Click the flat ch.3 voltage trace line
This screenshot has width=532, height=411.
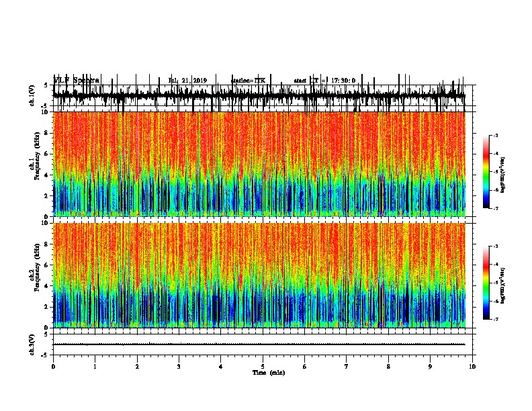coord(259,345)
